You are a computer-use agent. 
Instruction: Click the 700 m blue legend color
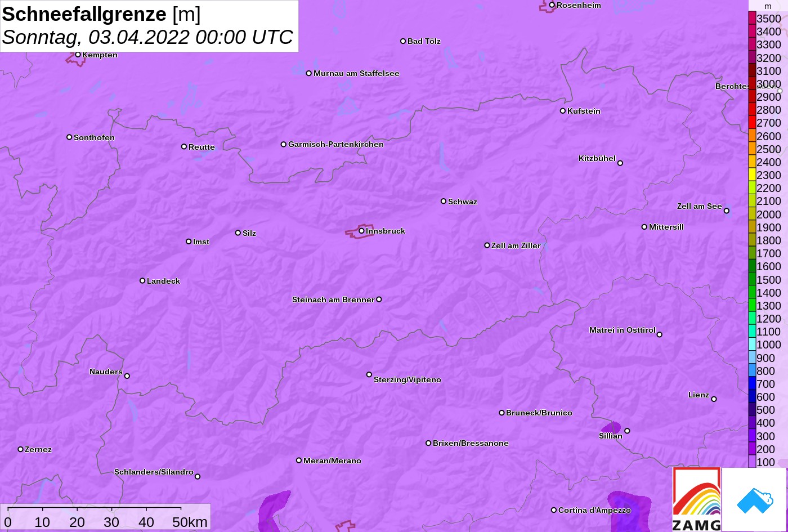(752, 384)
